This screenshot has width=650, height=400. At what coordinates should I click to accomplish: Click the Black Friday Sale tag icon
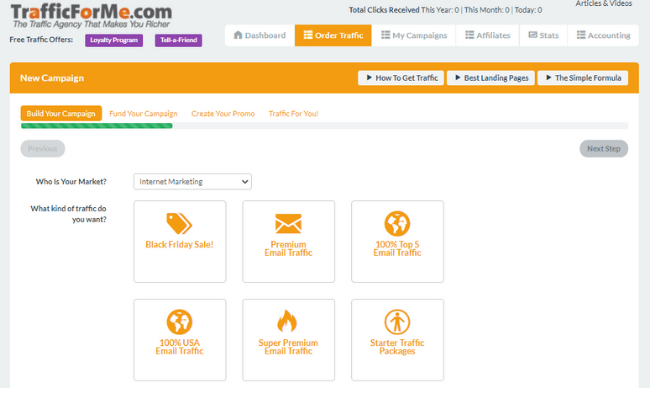click(x=179, y=224)
